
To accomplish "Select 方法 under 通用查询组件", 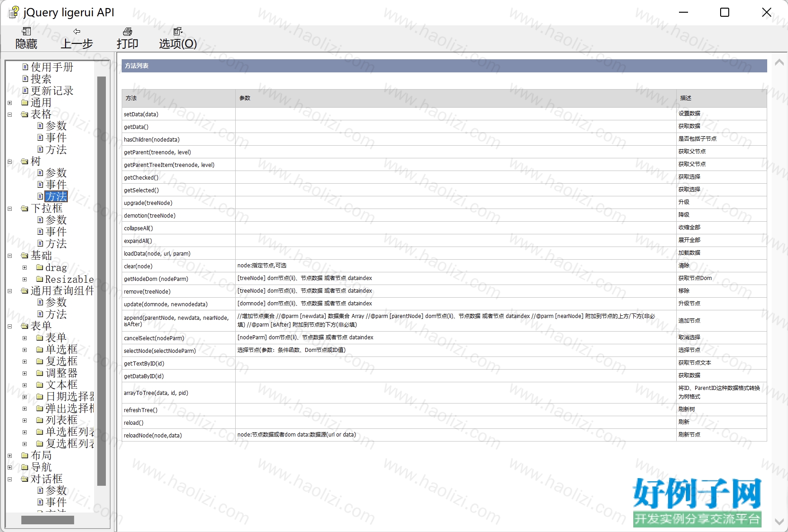I will (56, 314).
